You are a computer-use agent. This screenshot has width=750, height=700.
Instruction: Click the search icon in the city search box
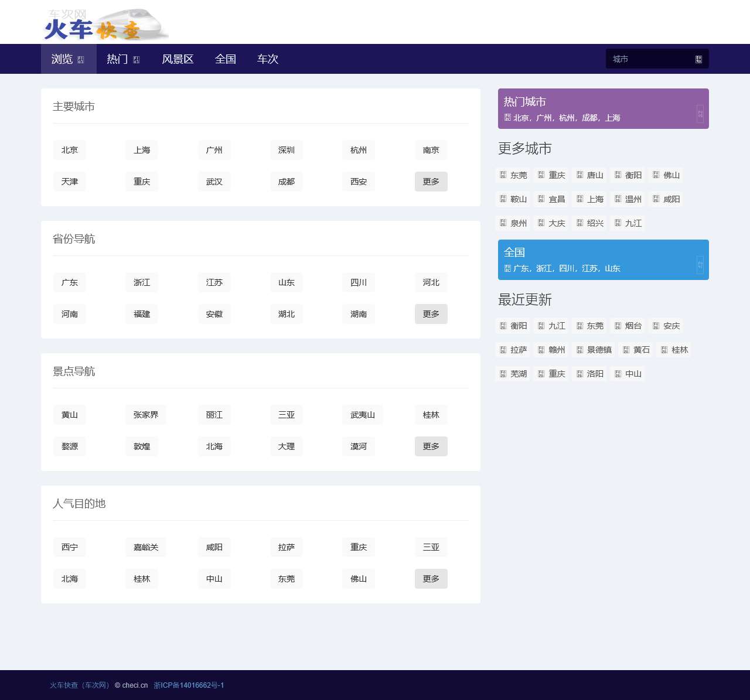pyautogui.click(x=698, y=59)
